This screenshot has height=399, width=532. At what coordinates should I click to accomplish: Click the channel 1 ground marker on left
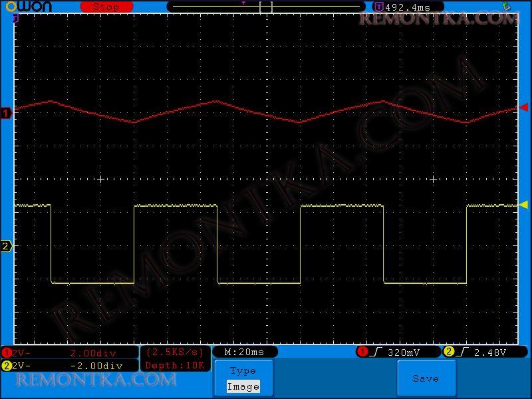[x=7, y=113]
